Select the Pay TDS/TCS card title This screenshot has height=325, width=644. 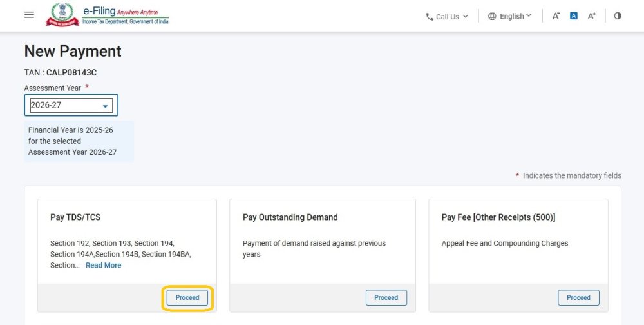[x=75, y=217]
